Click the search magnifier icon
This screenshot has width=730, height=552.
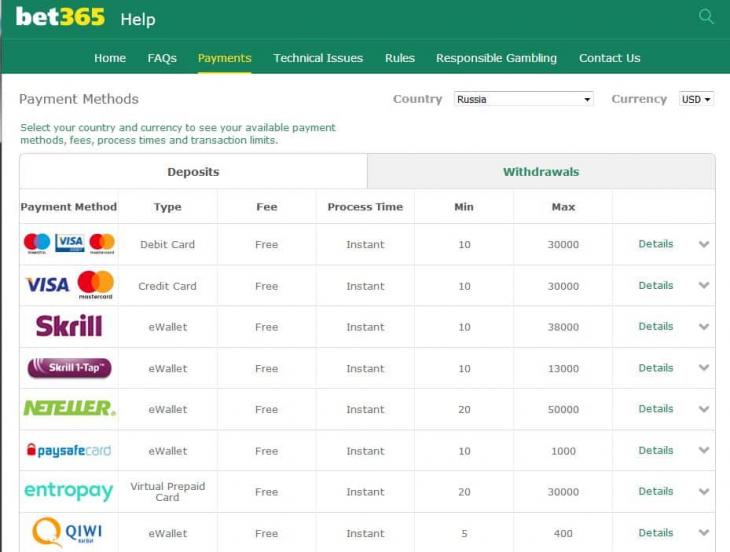point(707,17)
